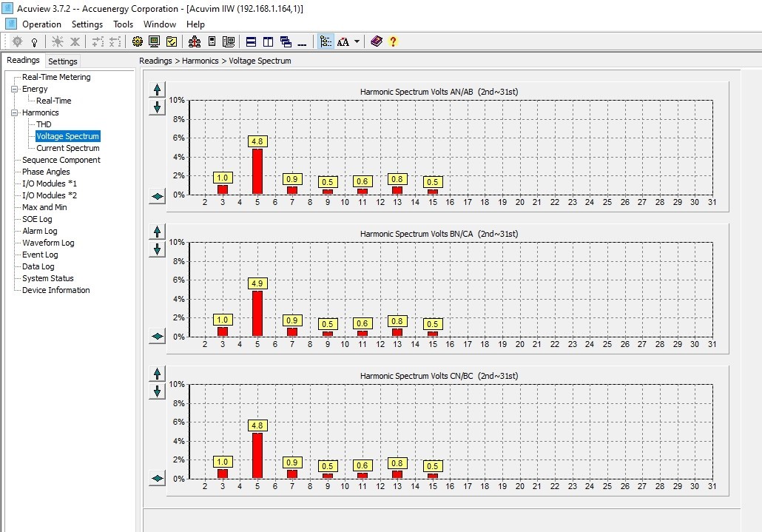Click the single meter device toolbar icon
The image size is (762, 532).
pyautogui.click(x=212, y=41)
